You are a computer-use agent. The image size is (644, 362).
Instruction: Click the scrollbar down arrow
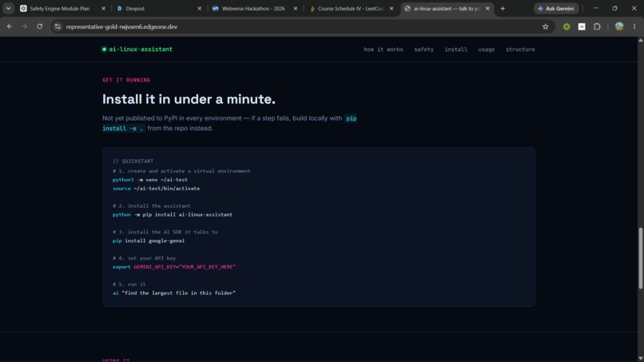coord(640,359)
